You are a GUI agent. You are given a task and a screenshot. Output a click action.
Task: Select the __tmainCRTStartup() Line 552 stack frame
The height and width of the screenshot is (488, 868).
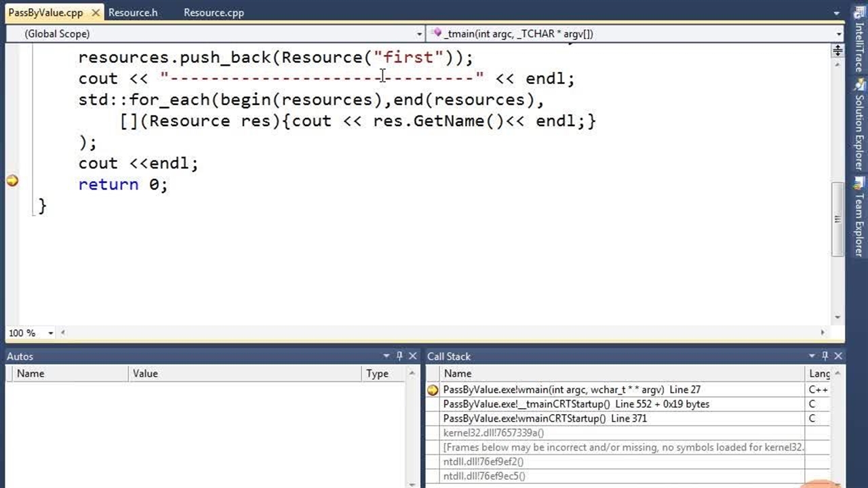coord(576,404)
